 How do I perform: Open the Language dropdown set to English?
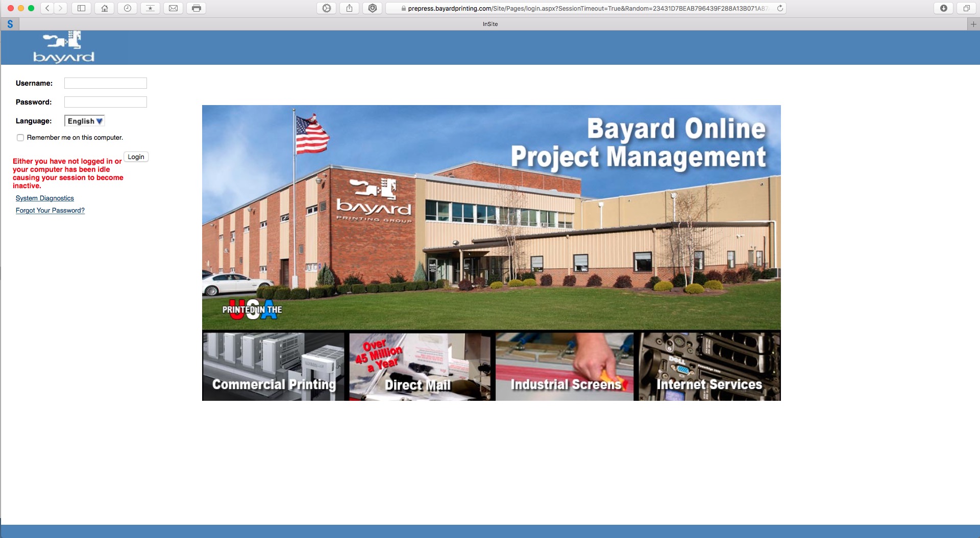click(x=85, y=121)
